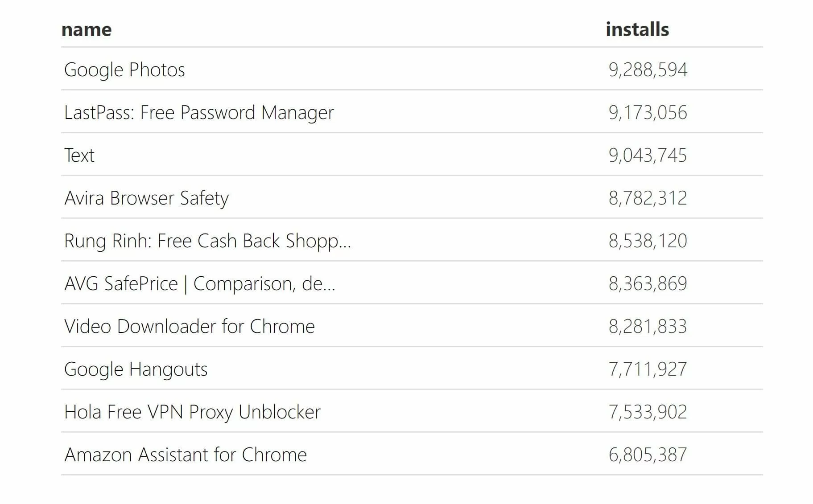This screenshot has width=813, height=504.
Task: Click the AVG SafePrice extension name
Action: point(199,284)
